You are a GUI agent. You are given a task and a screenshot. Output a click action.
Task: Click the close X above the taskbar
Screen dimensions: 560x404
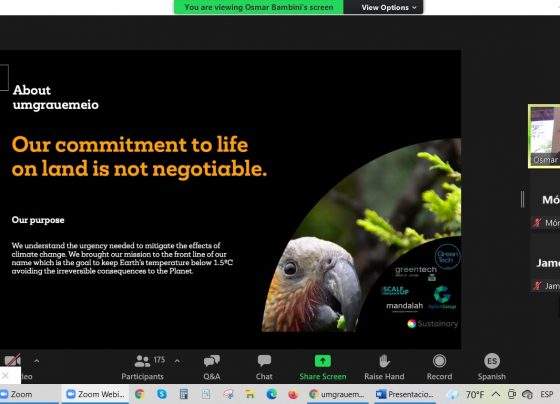click(x=5, y=375)
